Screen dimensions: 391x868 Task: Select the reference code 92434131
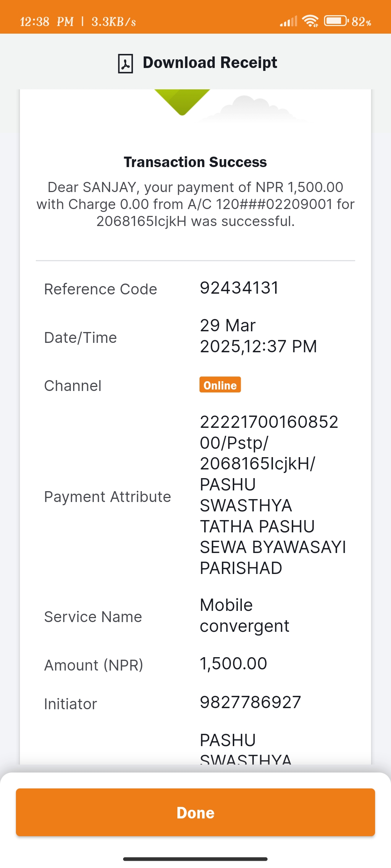point(239,288)
